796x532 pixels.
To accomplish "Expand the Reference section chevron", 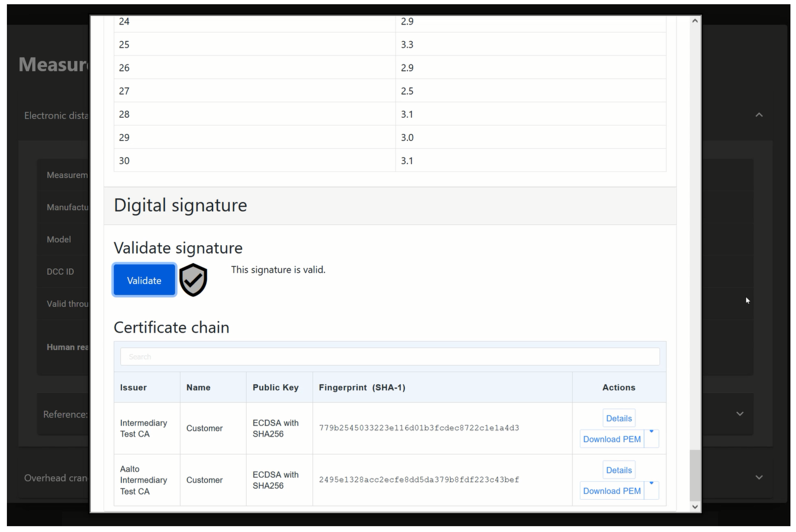I will tap(740, 414).
